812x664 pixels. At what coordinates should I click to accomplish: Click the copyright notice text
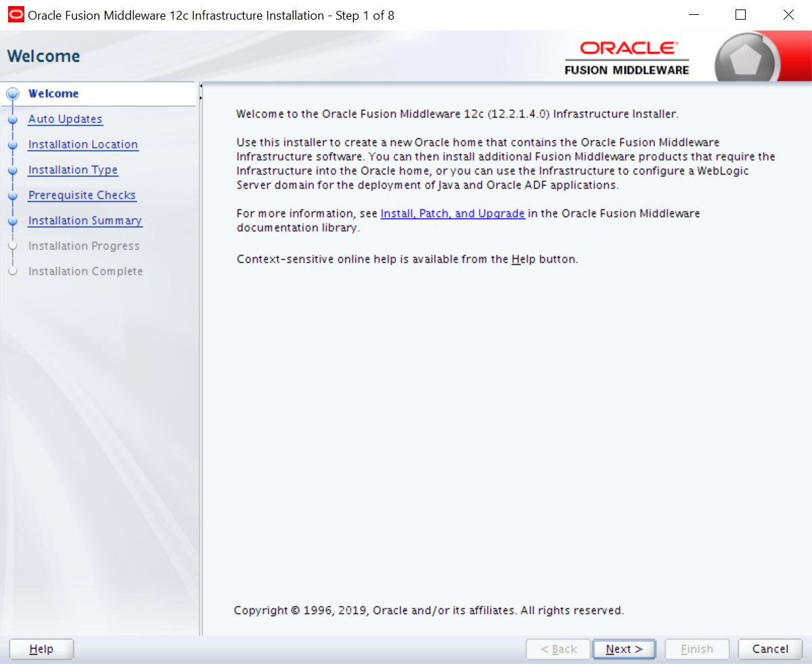click(429, 611)
